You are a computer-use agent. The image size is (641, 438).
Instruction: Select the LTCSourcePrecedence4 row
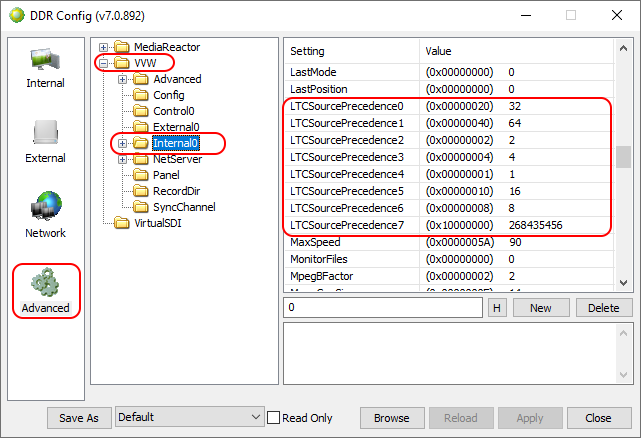(x=449, y=174)
